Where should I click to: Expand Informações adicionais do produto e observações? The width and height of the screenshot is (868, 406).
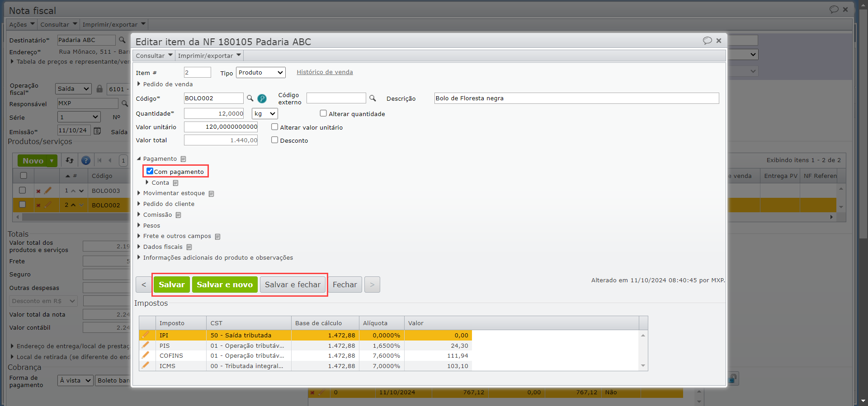(139, 257)
